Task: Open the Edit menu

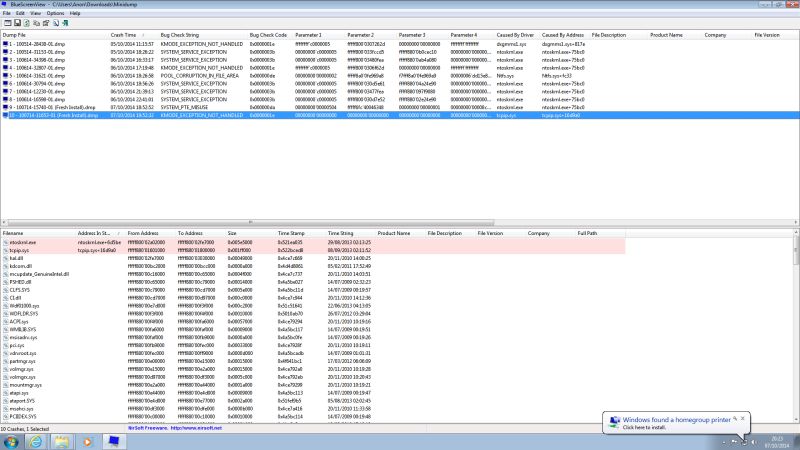Action: pyautogui.click(x=20, y=13)
